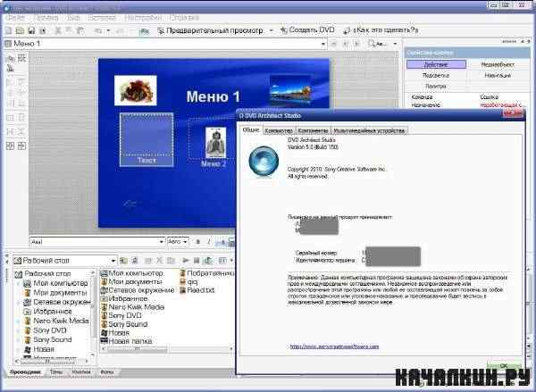This screenshot has width=536, height=392.
Task: Select the Текст button on the menu canvas
Action: tap(147, 140)
